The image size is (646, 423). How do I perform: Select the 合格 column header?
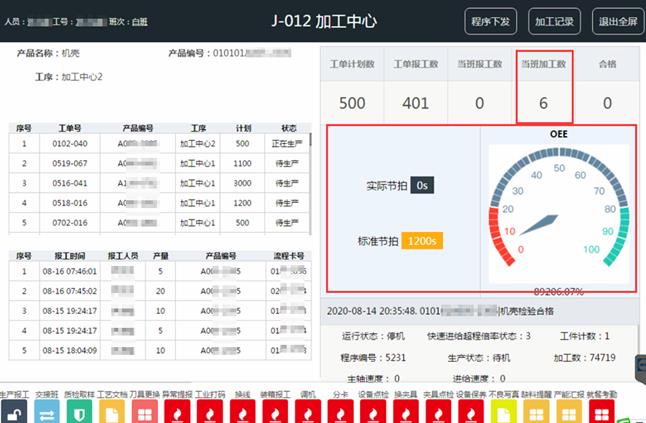click(x=607, y=64)
